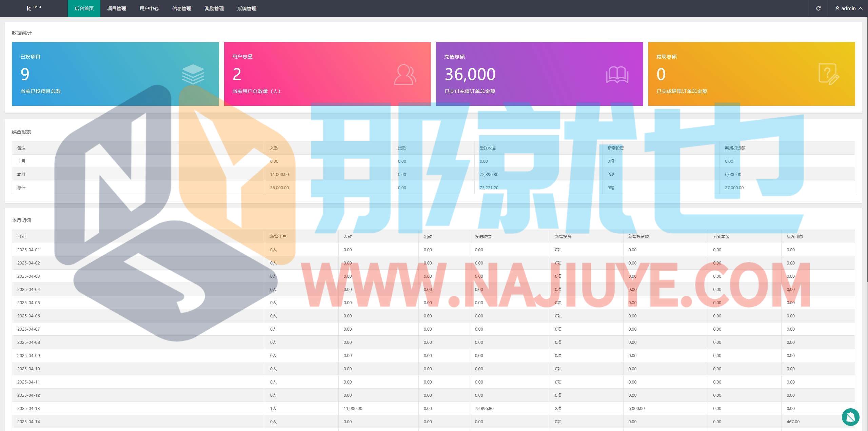Open the 系统管理 menu
This screenshot has height=431, width=868.
click(x=246, y=8)
